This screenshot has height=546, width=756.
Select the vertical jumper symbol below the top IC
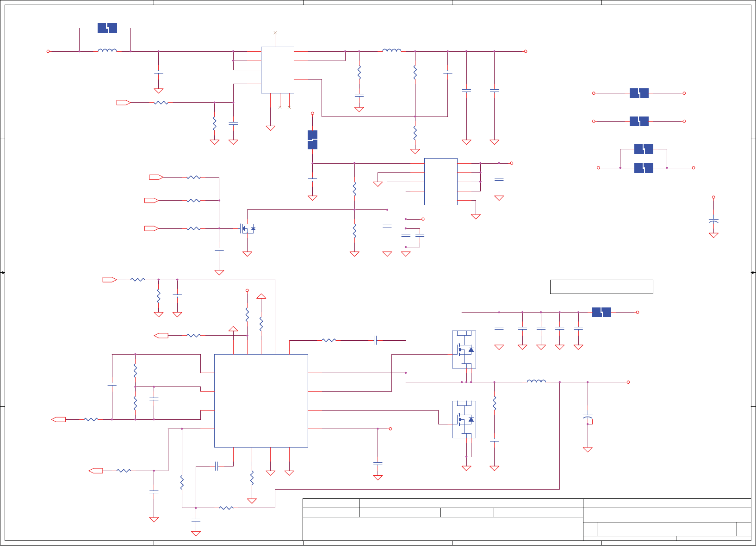(x=313, y=140)
